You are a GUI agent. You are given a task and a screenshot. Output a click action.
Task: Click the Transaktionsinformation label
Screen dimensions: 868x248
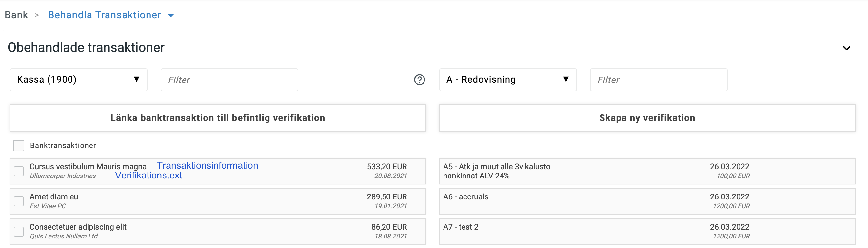(207, 165)
